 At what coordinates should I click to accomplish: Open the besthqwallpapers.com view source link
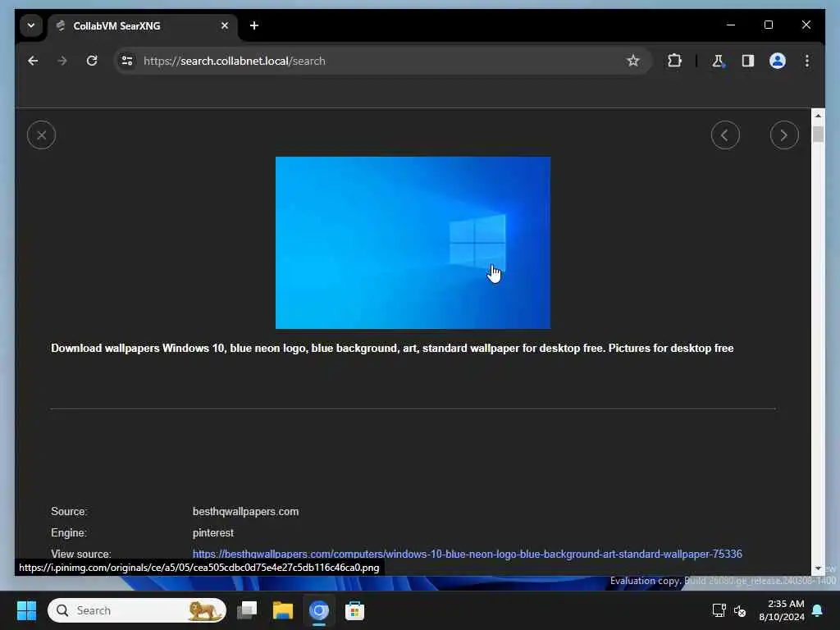(467, 554)
